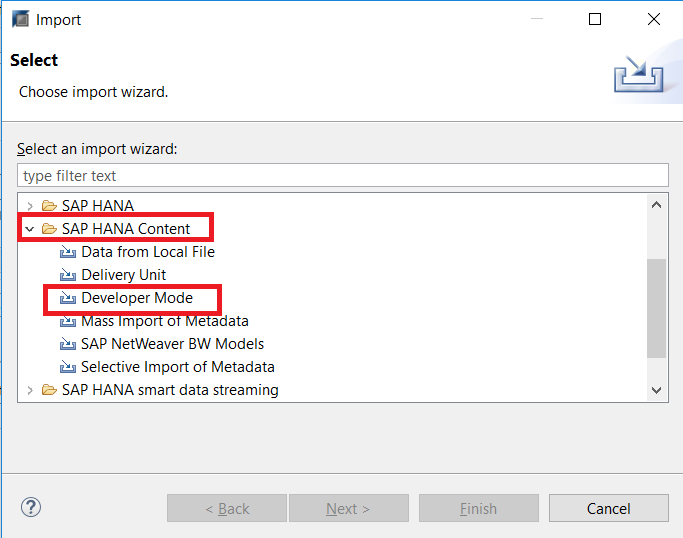Viewport: 683px width, 538px height.
Task: Click the Selective Import of Metadata icon
Action: pos(68,367)
